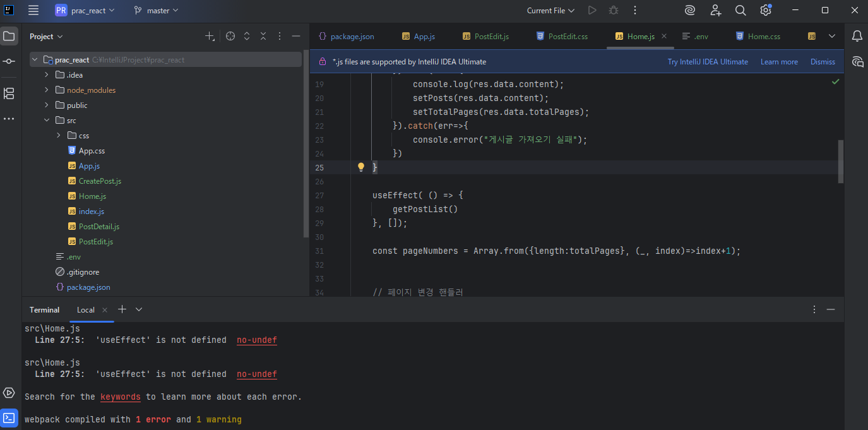Image resolution: width=868 pixels, height=430 pixels.
Task: Collapse the prac_react root folder
Action: coord(35,60)
